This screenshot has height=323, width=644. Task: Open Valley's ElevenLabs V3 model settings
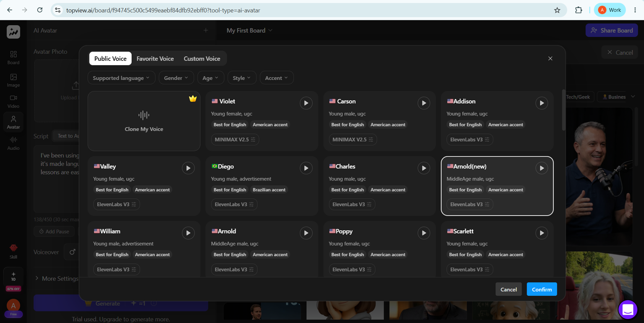[116, 205]
